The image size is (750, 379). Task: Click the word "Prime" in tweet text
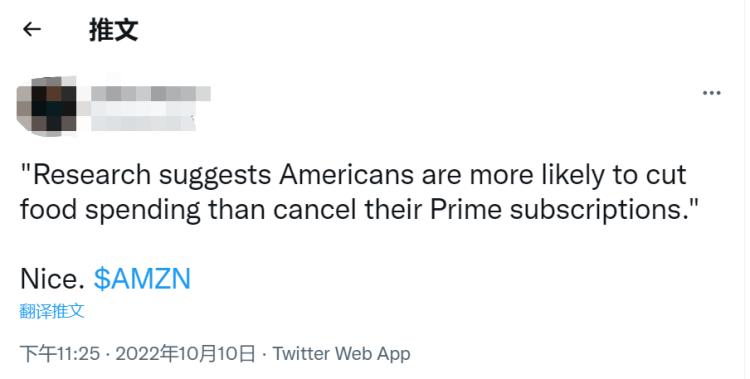pyautogui.click(x=466, y=210)
